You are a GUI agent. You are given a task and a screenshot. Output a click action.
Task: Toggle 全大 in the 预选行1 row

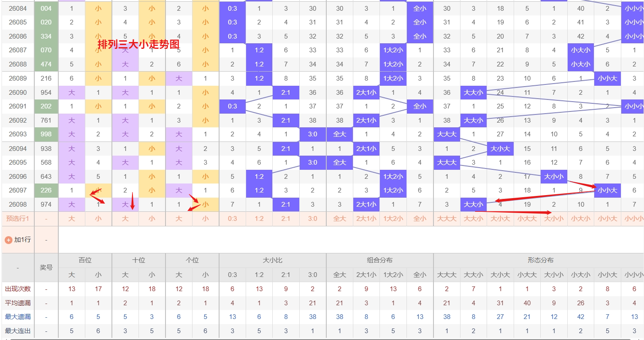click(339, 219)
